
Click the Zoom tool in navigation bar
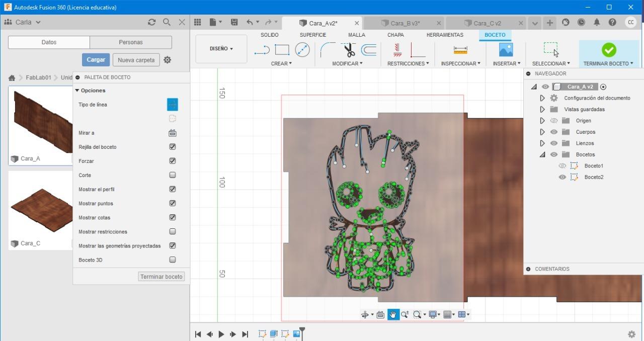[x=405, y=314]
